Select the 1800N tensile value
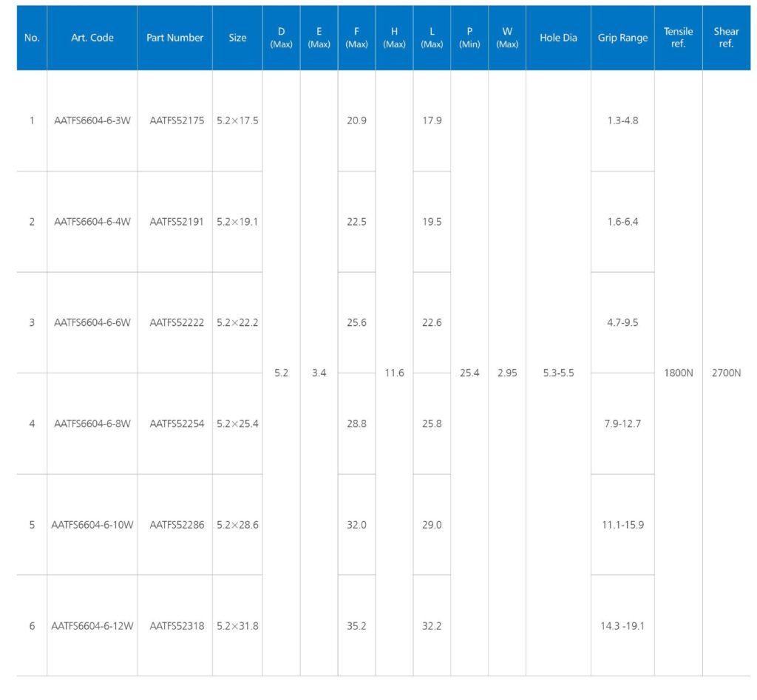 [x=678, y=373]
